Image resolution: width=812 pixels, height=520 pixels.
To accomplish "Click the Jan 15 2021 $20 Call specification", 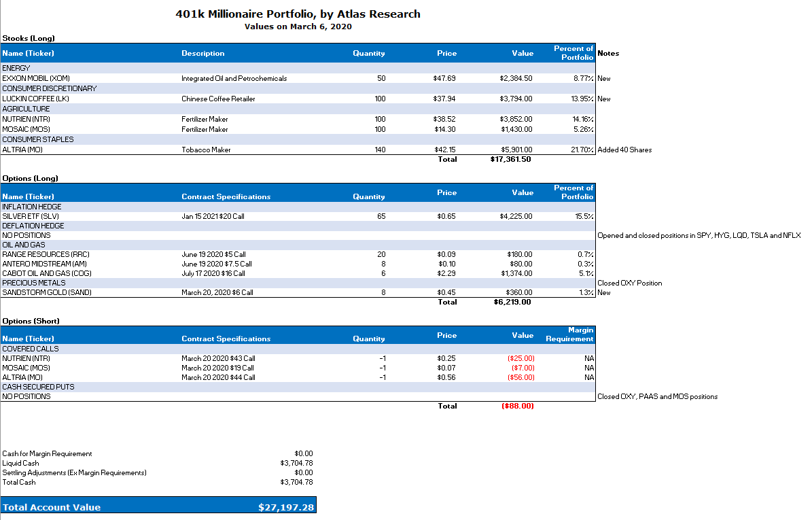I will coord(213,216).
